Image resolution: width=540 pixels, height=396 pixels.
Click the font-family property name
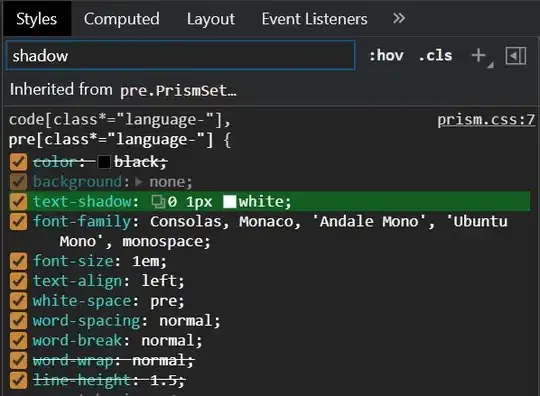pos(82,221)
